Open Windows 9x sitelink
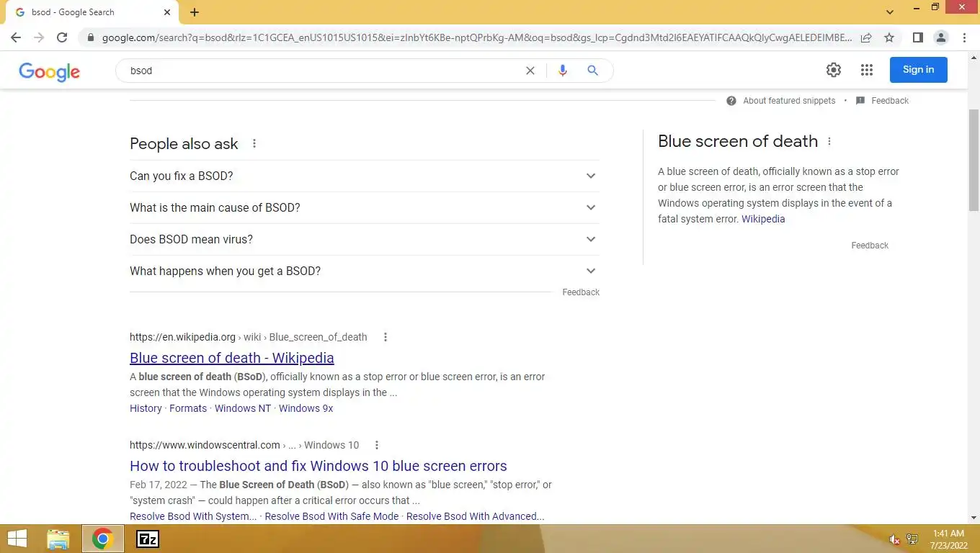The image size is (980, 553). click(306, 408)
